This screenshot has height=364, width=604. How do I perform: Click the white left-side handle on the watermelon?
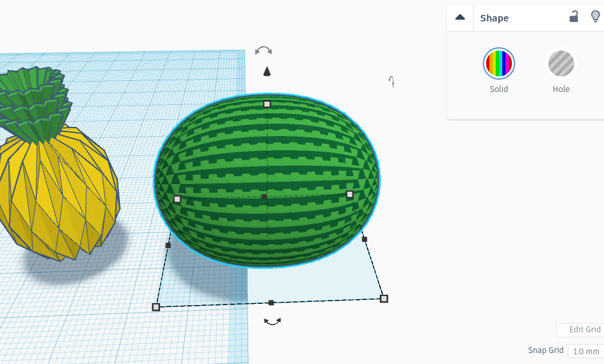click(x=177, y=199)
